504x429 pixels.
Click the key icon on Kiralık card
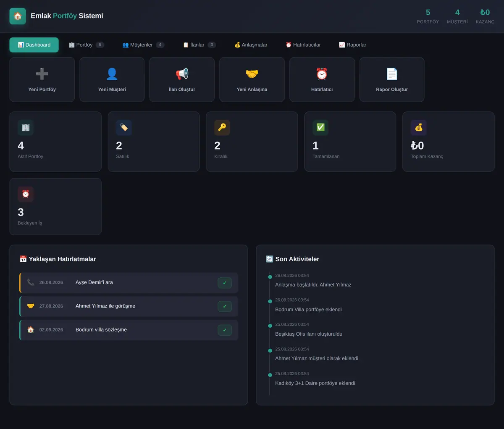222,127
